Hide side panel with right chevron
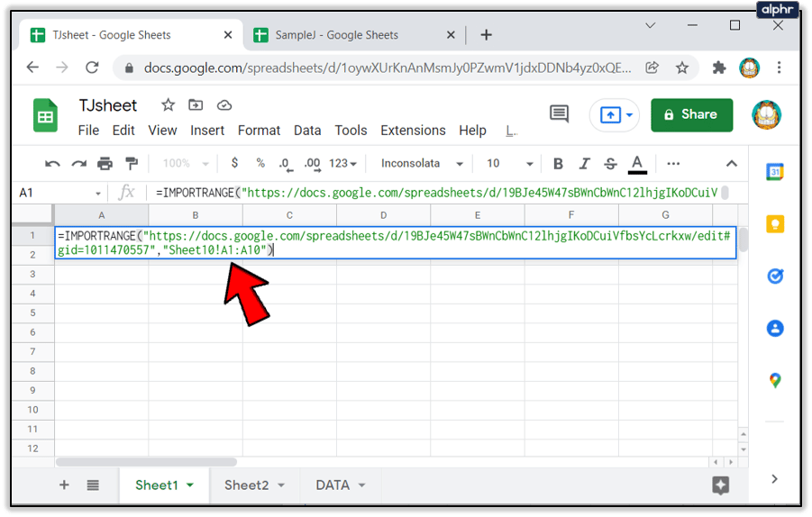The height and width of the screenshot is (517, 812). pos(774,479)
